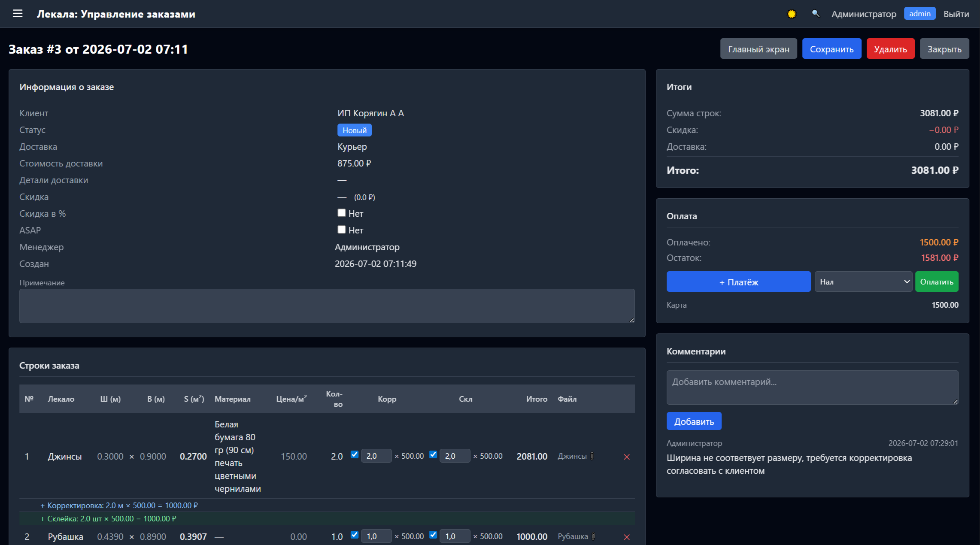Focus the Добавить комментарий text area
Image resolution: width=980 pixels, height=545 pixels.
(x=812, y=388)
